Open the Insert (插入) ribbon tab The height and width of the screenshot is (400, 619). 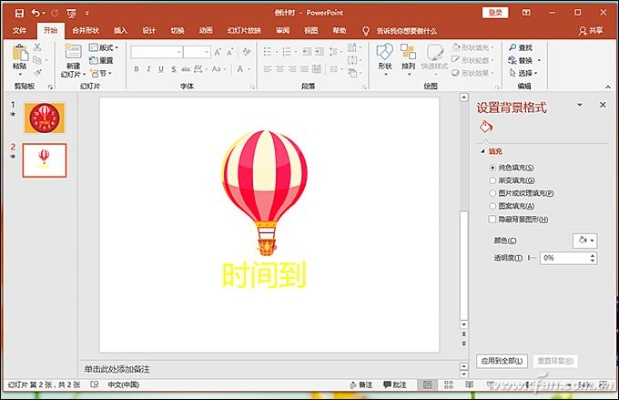121,31
